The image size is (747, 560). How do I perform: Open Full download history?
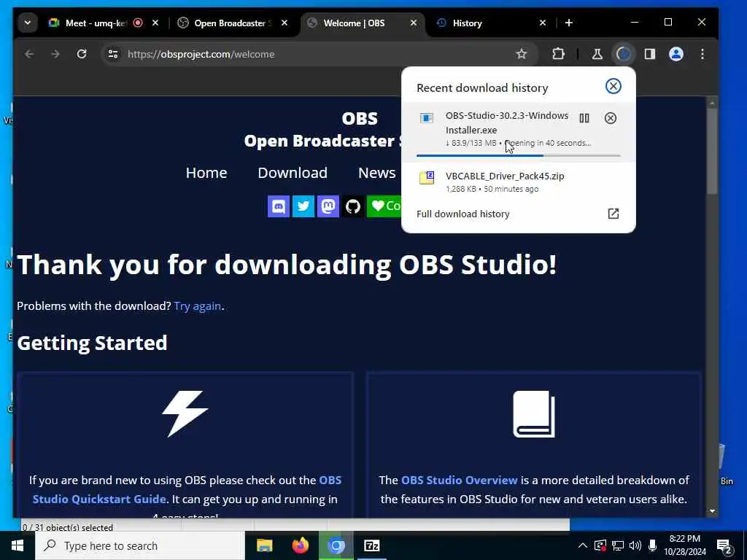click(519, 214)
